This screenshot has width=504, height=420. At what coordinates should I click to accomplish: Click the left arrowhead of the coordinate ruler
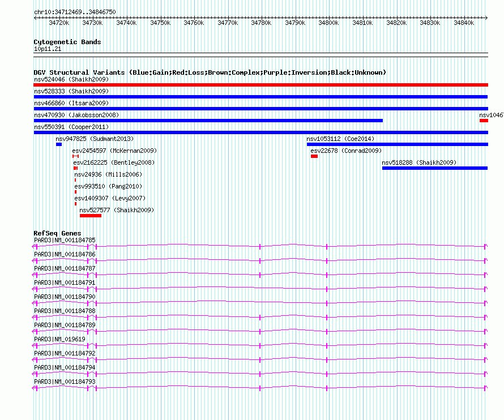click(35, 18)
